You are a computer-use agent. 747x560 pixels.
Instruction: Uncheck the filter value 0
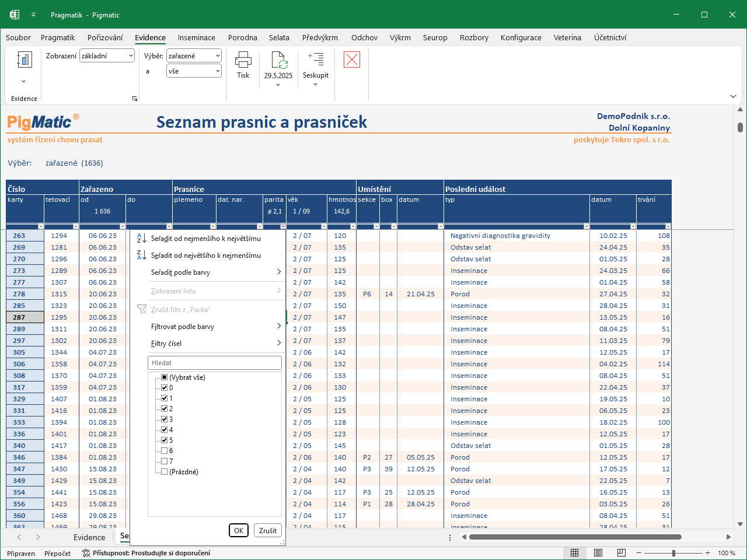165,388
